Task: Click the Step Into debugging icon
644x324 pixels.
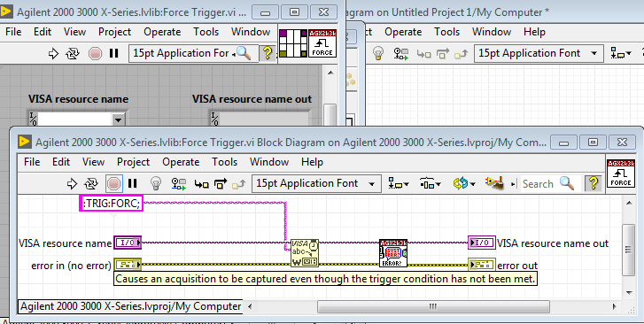Action: [x=201, y=183]
